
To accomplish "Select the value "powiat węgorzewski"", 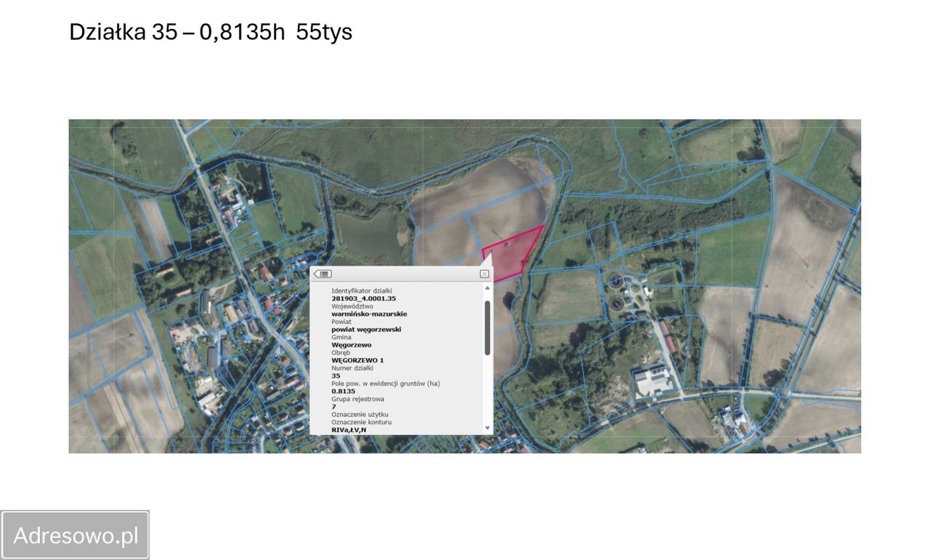I will 366,329.
